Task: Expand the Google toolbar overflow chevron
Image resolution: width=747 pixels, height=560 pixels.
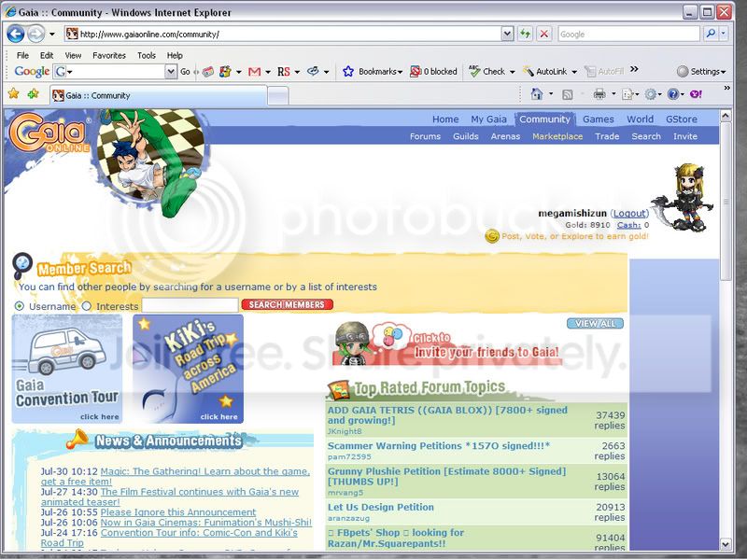Action: (x=634, y=69)
